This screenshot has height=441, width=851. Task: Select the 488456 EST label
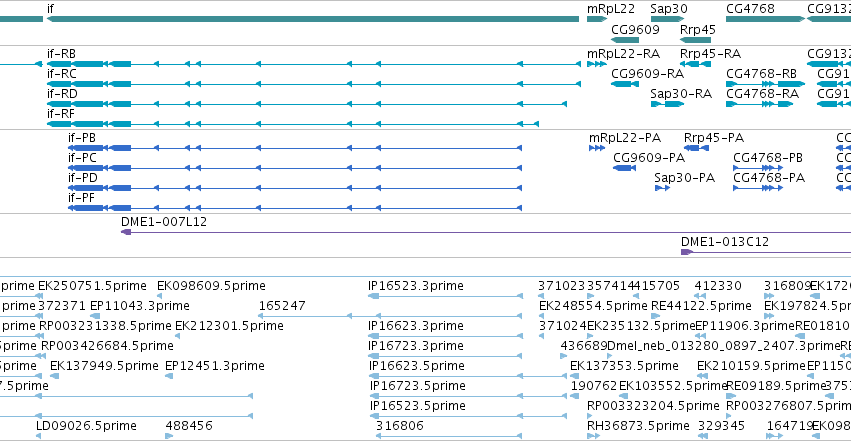coord(189,426)
